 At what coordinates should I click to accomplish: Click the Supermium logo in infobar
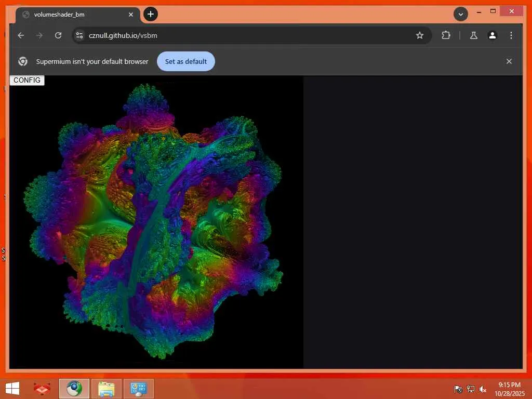click(23, 61)
